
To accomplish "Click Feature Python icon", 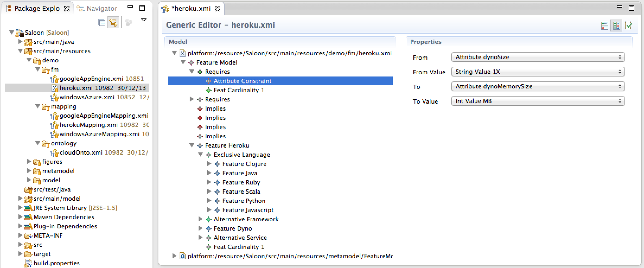I will [217, 201].
